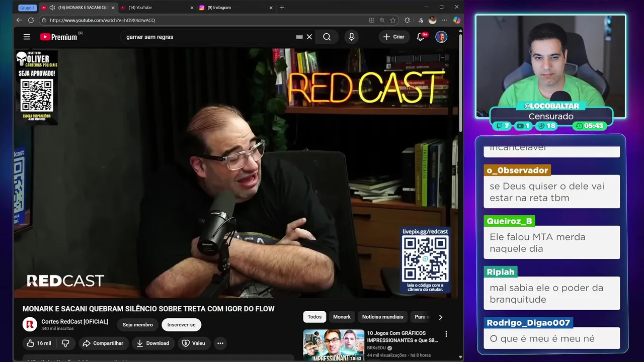The width and height of the screenshot is (644, 362).
Task: Share the video via Compartilhar
Action: [103, 343]
